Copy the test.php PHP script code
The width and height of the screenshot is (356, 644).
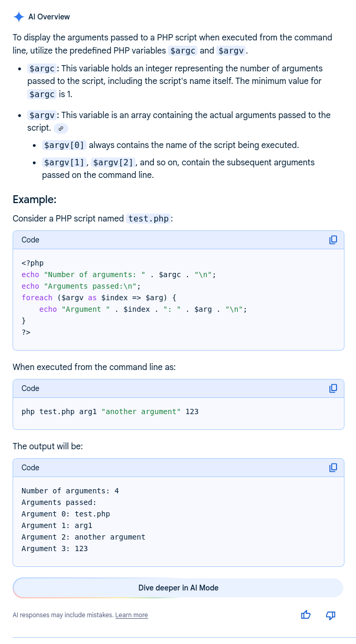(333, 240)
